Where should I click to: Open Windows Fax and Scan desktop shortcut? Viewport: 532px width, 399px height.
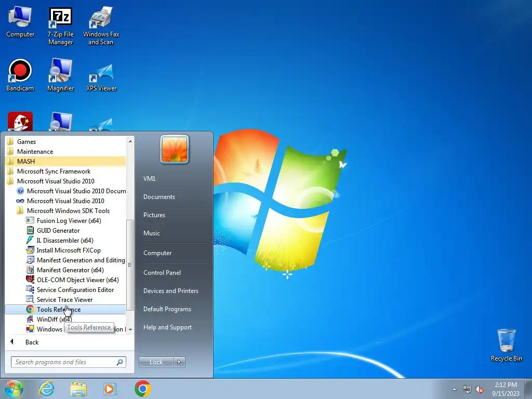pyautogui.click(x=101, y=26)
